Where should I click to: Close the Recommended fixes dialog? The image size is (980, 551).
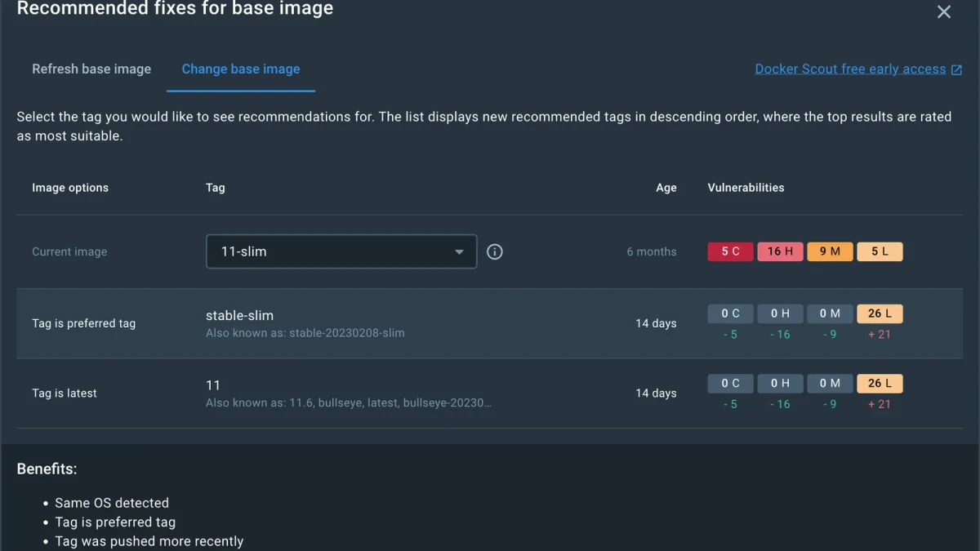tap(944, 12)
